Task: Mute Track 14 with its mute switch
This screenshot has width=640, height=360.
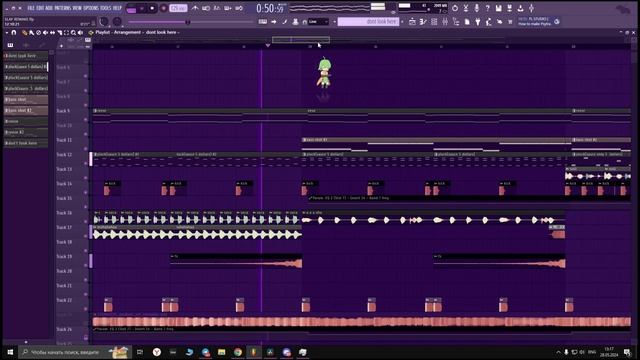Action: pos(86,192)
